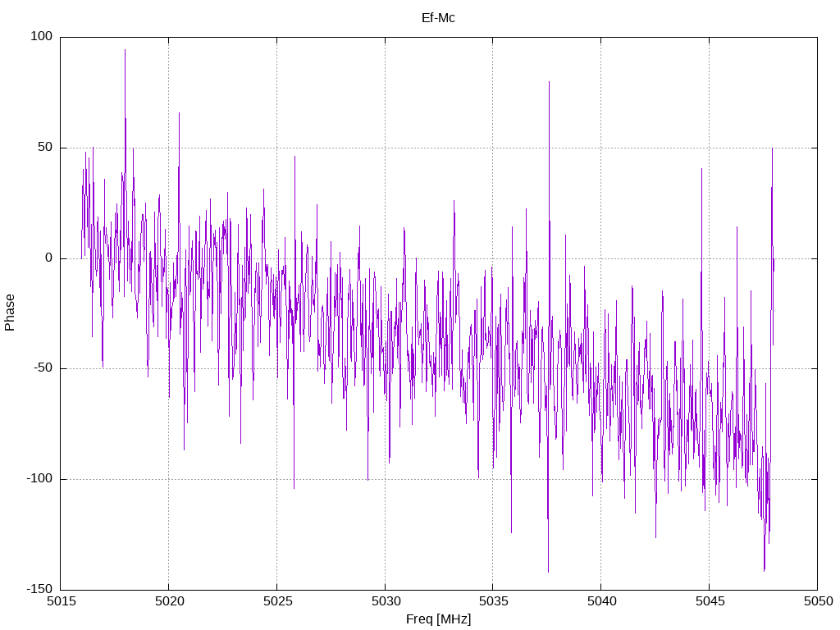
Task: Click the y-axis tick label 0
Action: coord(48,258)
